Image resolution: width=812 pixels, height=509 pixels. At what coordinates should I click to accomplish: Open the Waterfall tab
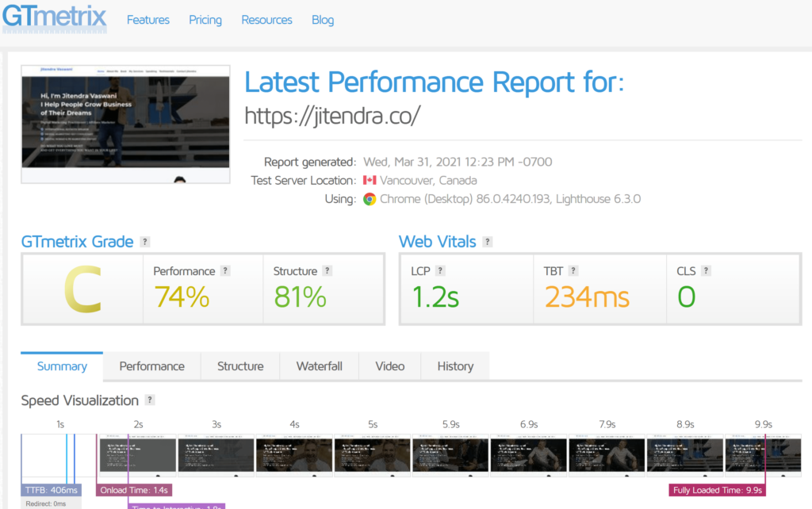tap(319, 366)
